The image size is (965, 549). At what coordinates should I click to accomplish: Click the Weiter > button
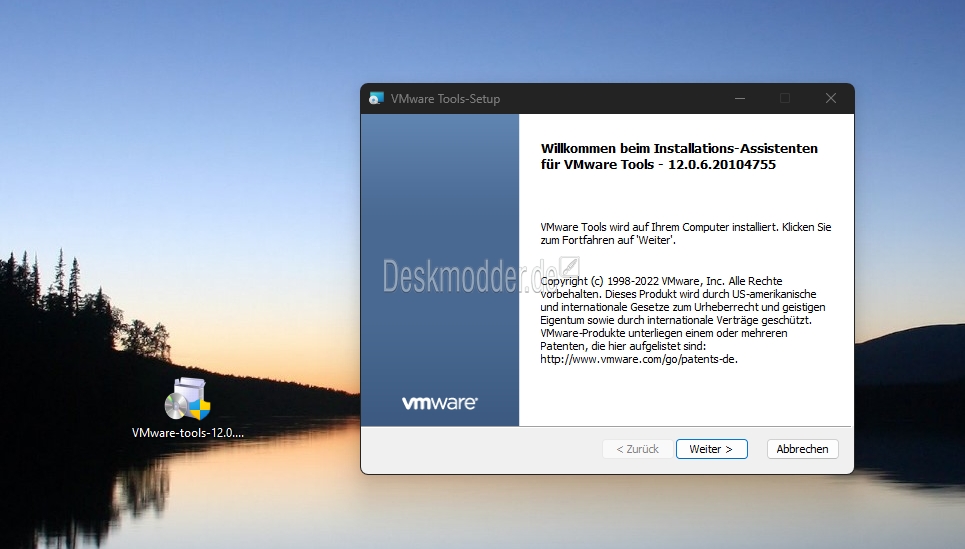pyautogui.click(x=711, y=449)
